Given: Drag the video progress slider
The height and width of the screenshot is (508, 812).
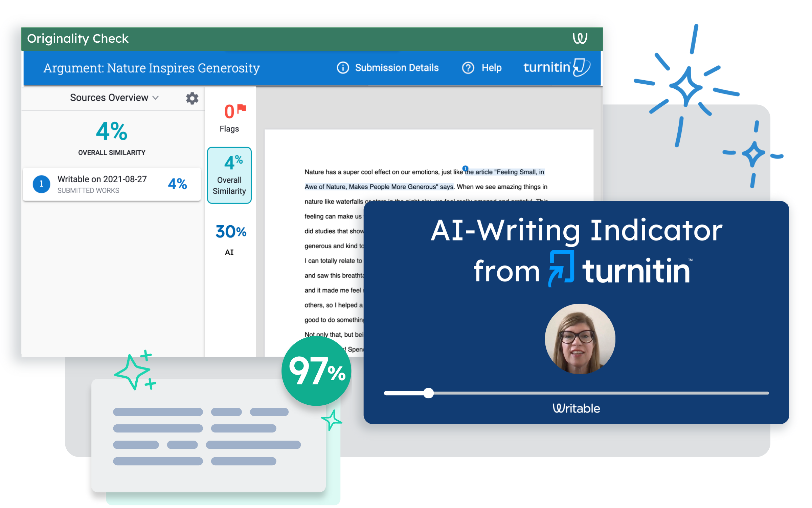Looking at the screenshot, I should pos(429,393).
